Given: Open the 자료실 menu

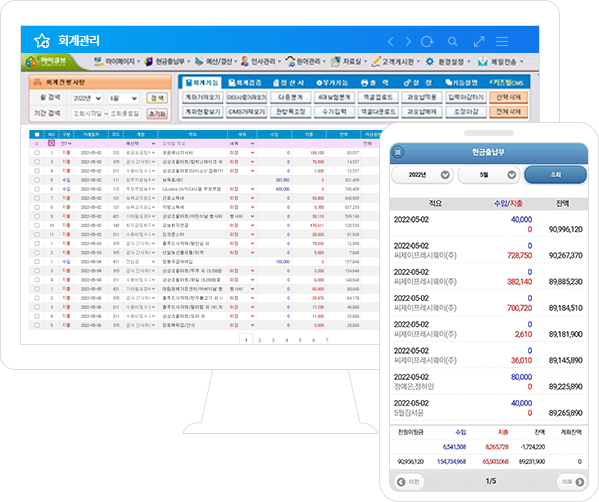Looking at the screenshot, I should [x=349, y=62].
